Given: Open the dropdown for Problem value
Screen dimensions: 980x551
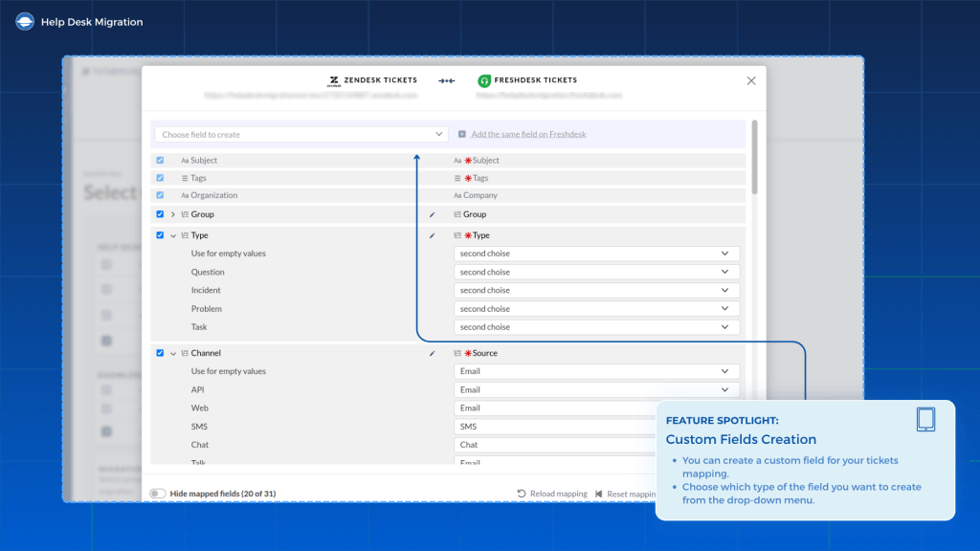Looking at the screenshot, I should coord(596,309).
